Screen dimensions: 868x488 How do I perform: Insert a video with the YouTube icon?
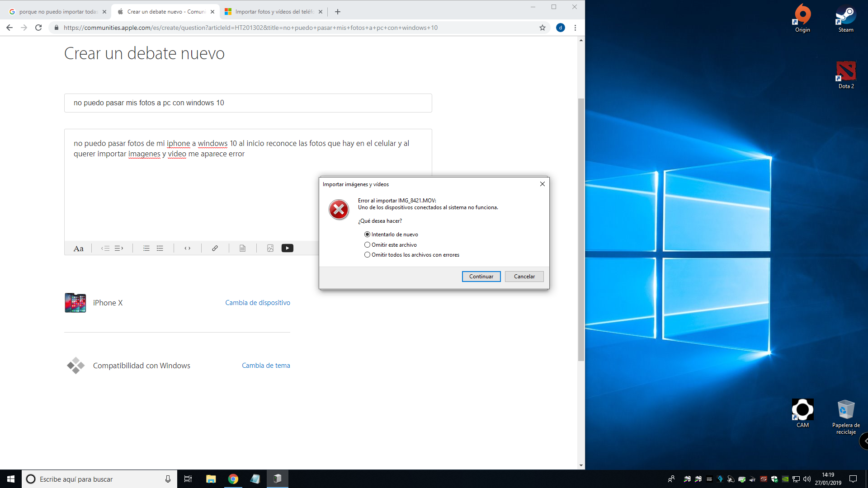click(x=287, y=248)
